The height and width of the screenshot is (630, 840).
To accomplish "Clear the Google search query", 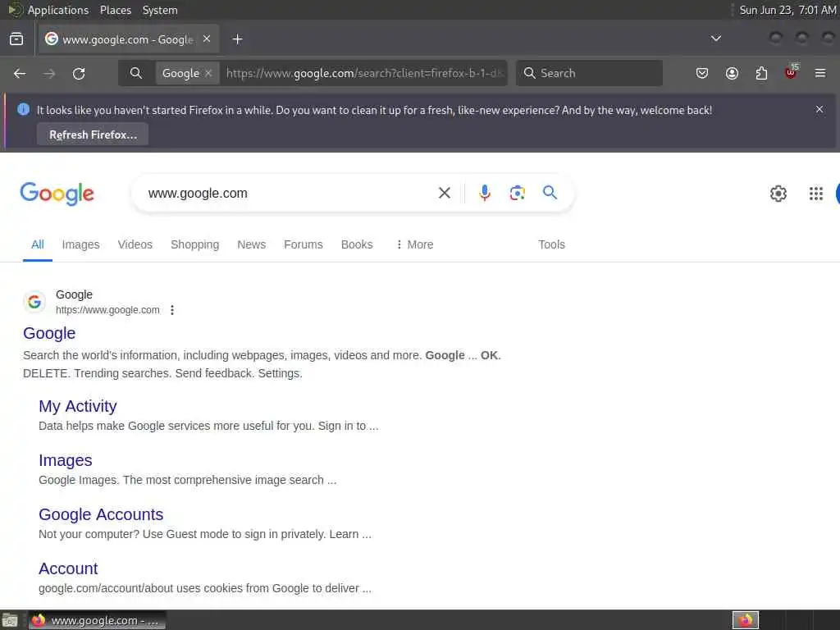I will [x=444, y=193].
